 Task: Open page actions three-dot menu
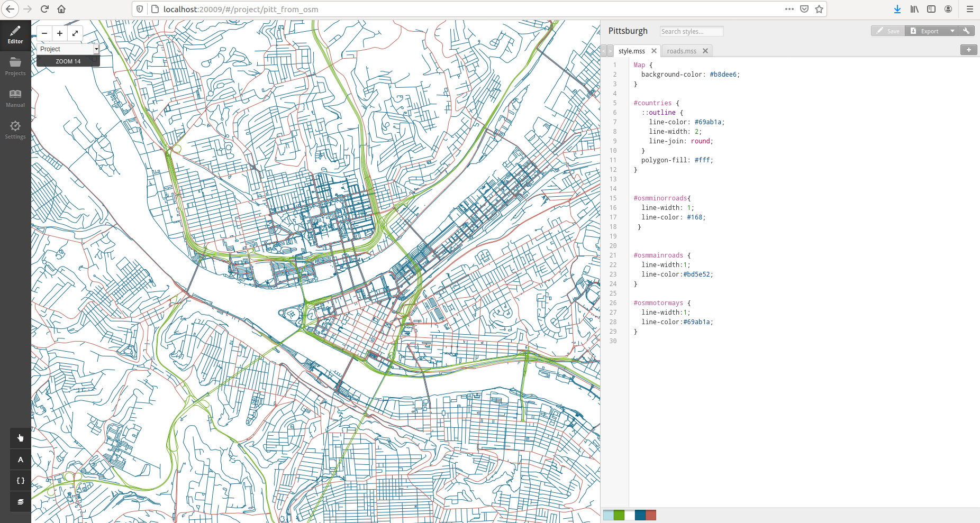pos(790,9)
